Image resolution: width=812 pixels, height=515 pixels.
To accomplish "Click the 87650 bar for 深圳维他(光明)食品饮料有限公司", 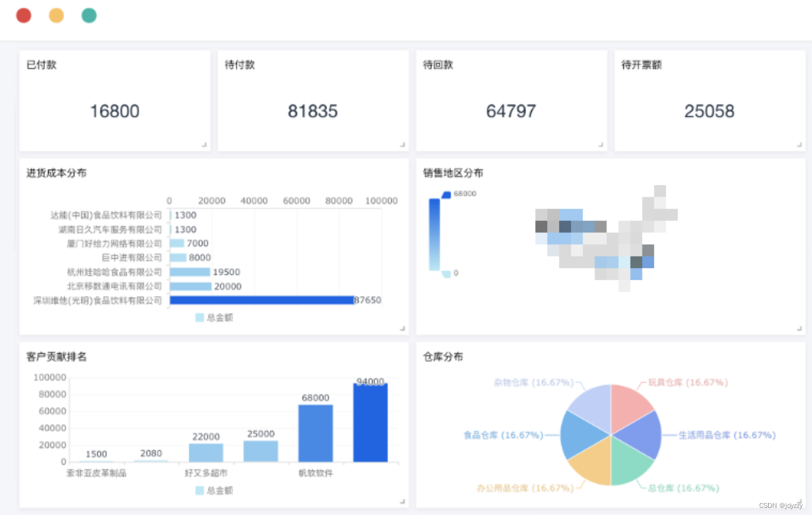I will (x=262, y=300).
